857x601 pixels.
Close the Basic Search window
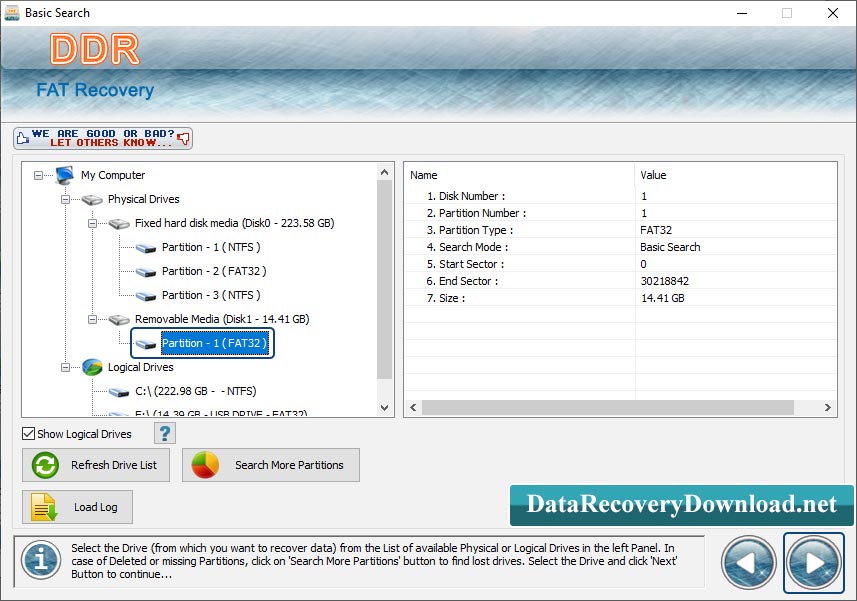(x=833, y=13)
